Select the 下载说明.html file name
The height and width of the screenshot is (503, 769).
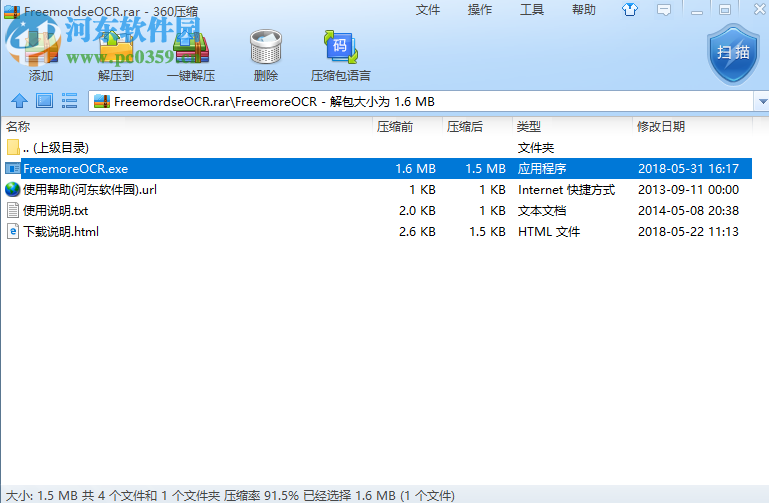pyautogui.click(x=61, y=231)
